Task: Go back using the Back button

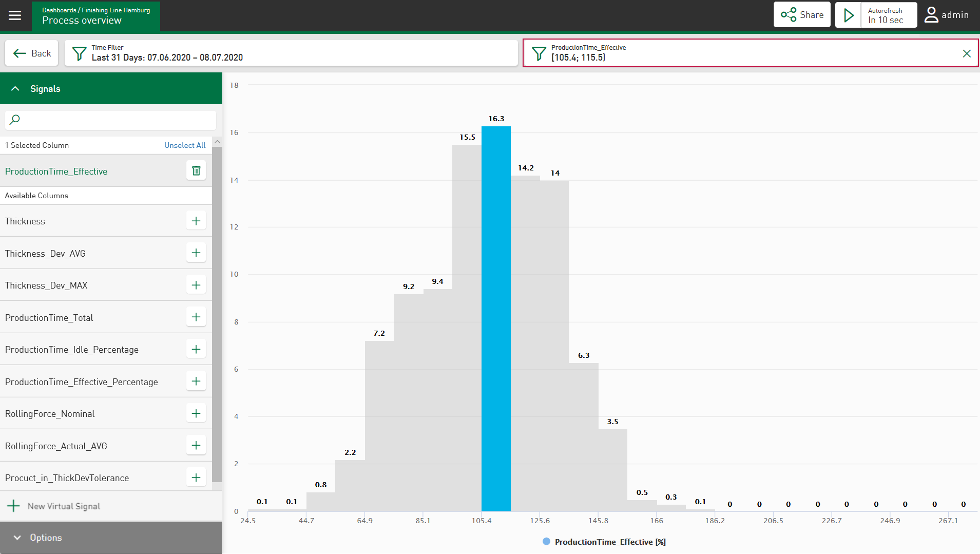Action: (32, 53)
